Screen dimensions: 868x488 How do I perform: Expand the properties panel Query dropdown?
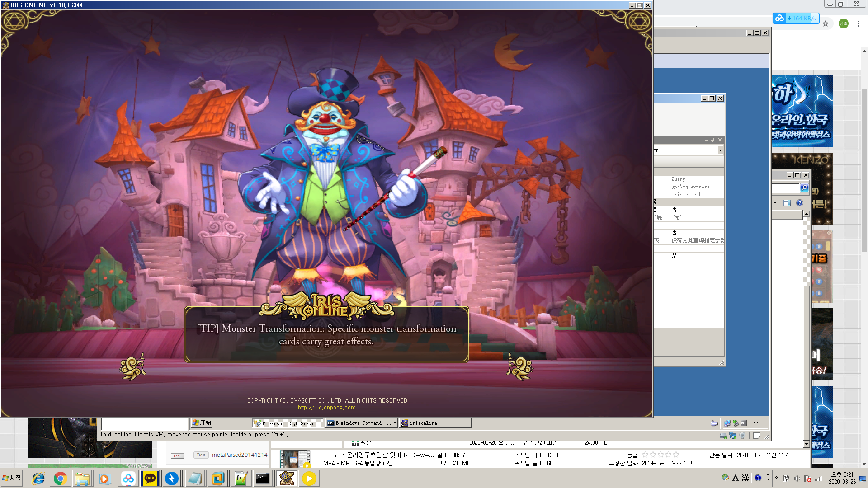click(720, 150)
